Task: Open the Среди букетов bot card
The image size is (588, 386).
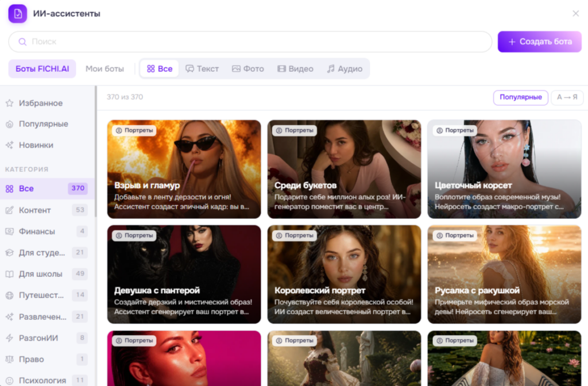Action: 344,169
